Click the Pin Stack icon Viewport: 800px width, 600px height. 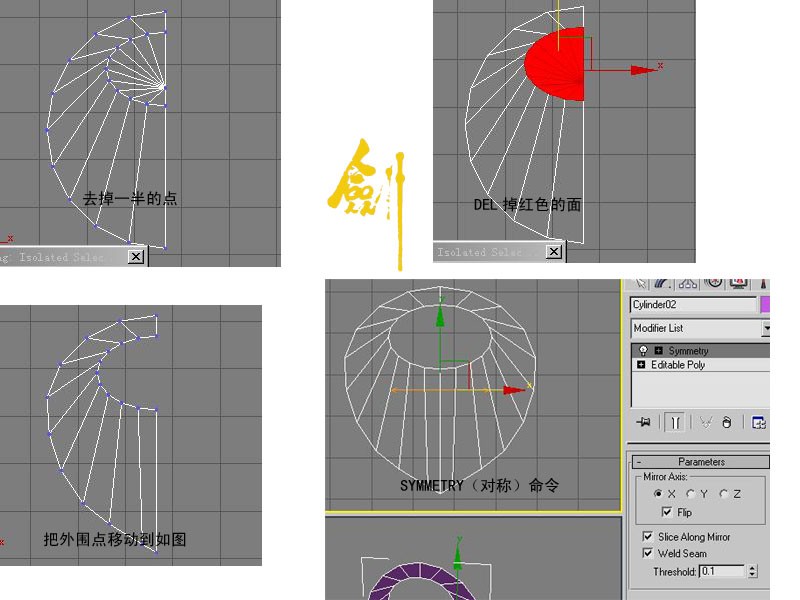click(x=644, y=422)
